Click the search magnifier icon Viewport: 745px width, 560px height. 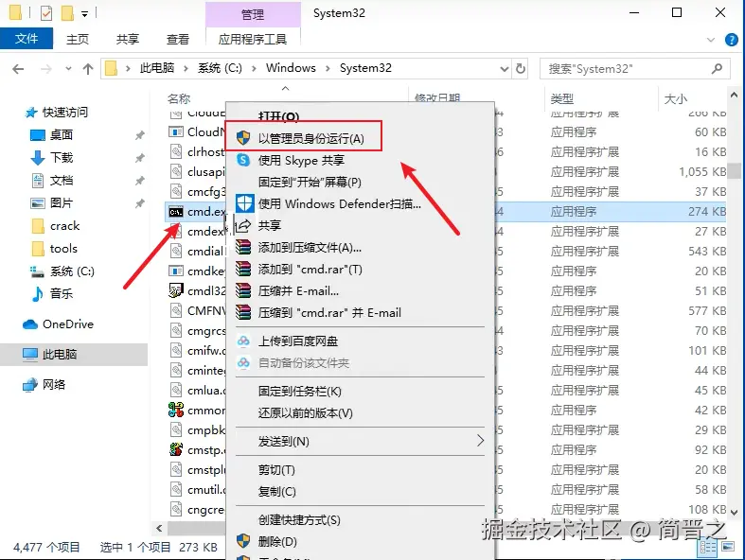click(x=717, y=69)
